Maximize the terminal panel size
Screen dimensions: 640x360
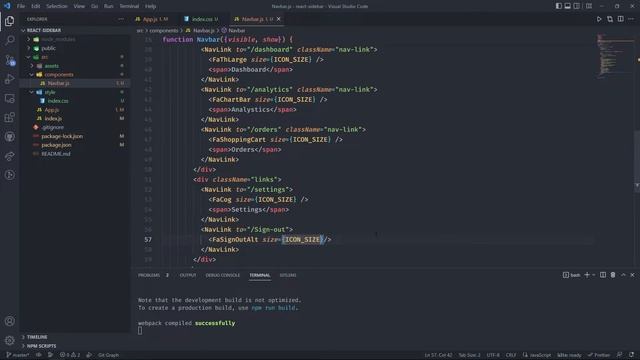(623, 275)
